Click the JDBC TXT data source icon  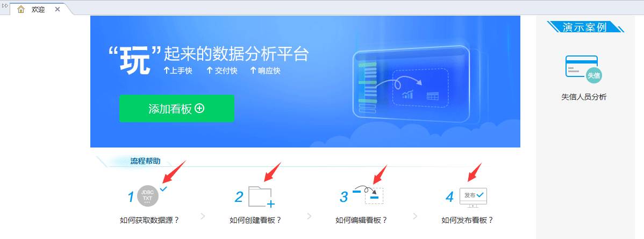[x=147, y=195]
